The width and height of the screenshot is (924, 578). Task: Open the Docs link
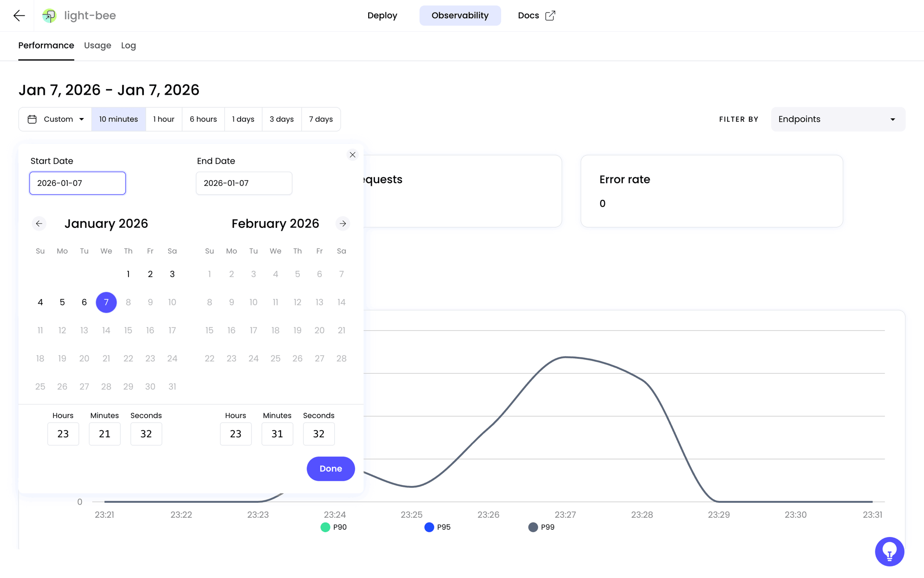coord(536,15)
